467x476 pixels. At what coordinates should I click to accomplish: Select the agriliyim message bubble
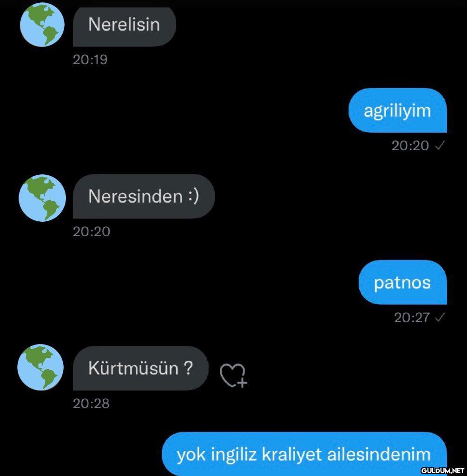(397, 110)
